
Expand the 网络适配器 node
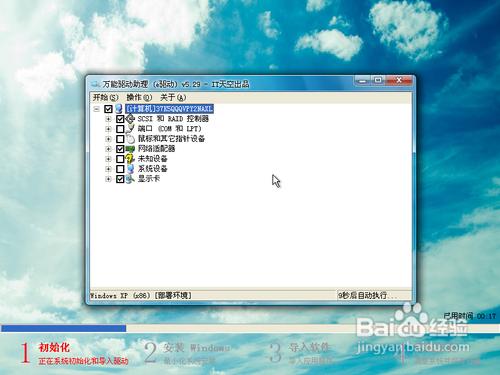[x=108, y=149]
